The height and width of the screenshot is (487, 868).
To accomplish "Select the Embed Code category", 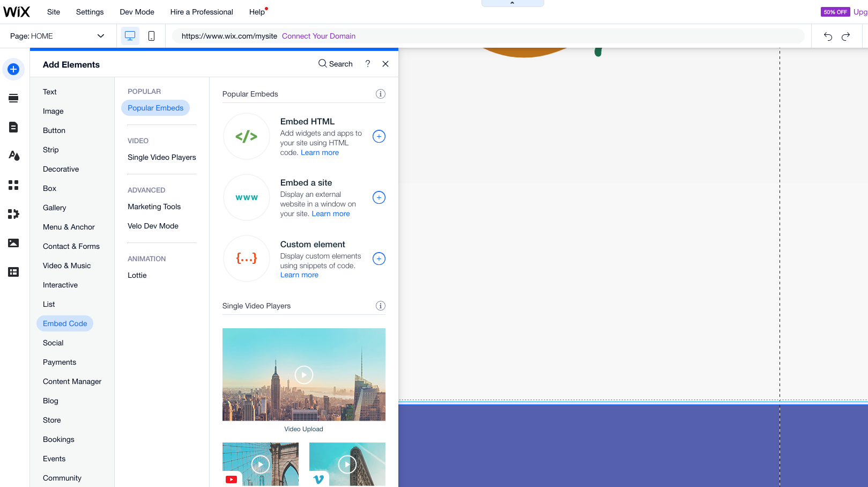I will pos(65,323).
